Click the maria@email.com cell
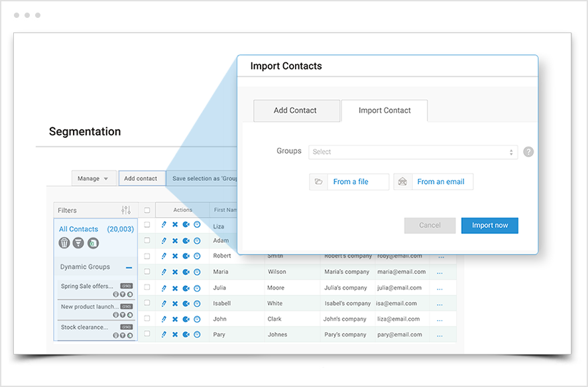 point(402,272)
